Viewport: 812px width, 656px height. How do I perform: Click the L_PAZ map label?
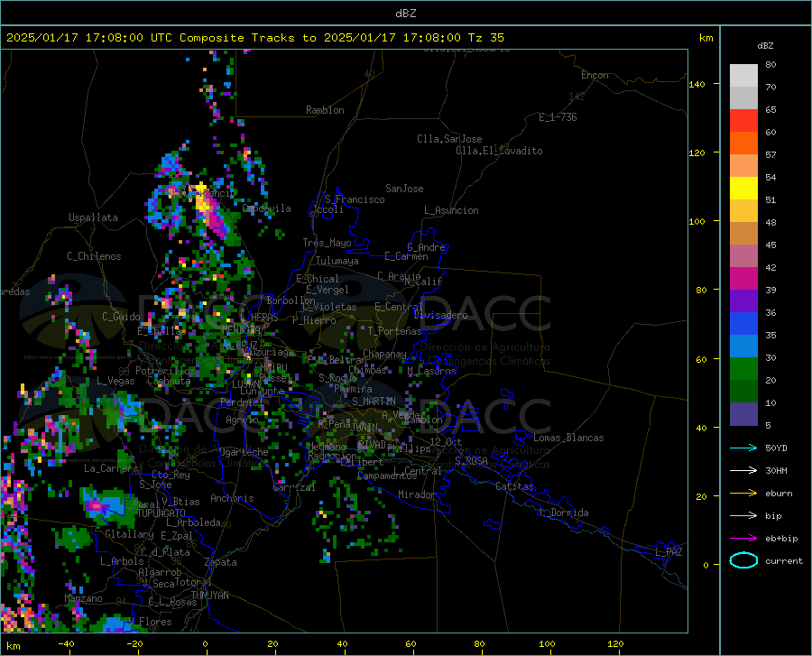pos(669,552)
